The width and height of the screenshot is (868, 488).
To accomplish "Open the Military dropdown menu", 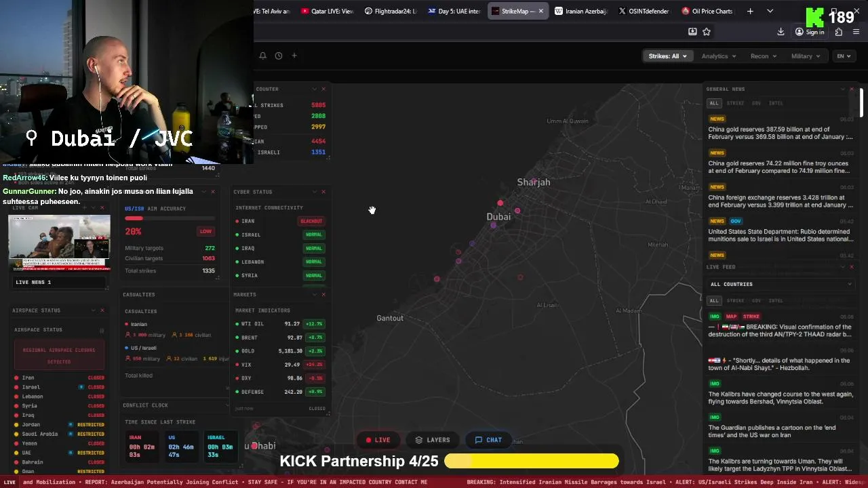I will (806, 56).
